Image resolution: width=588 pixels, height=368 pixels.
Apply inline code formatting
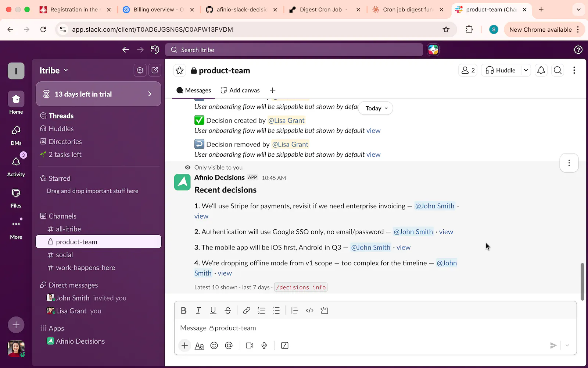click(x=309, y=311)
